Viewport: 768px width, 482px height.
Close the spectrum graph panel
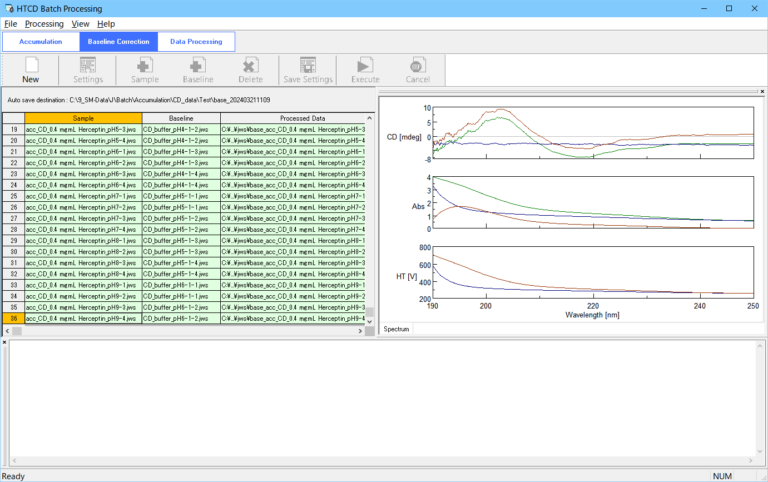pyautogui.click(x=762, y=92)
